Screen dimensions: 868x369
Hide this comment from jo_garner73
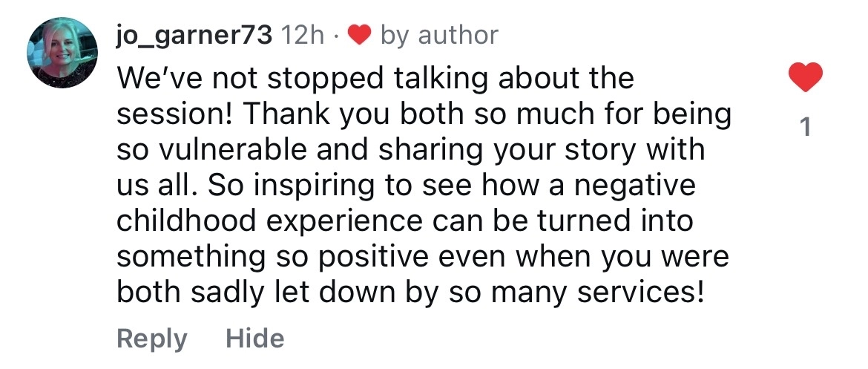point(254,339)
